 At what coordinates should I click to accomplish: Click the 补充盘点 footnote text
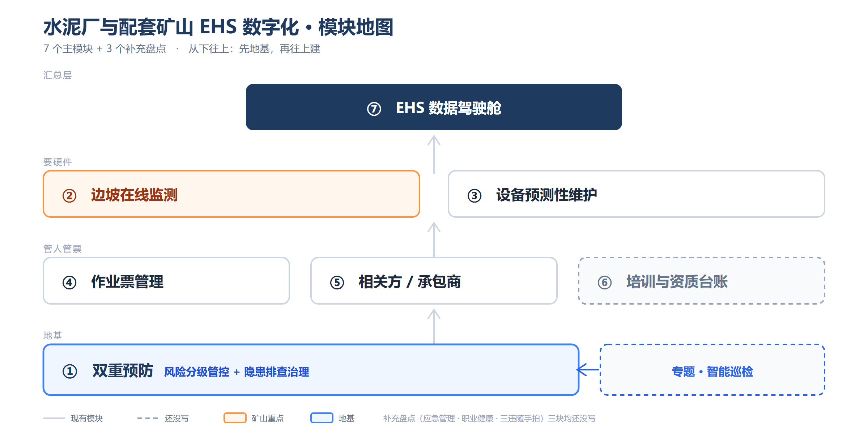(x=489, y=419)
